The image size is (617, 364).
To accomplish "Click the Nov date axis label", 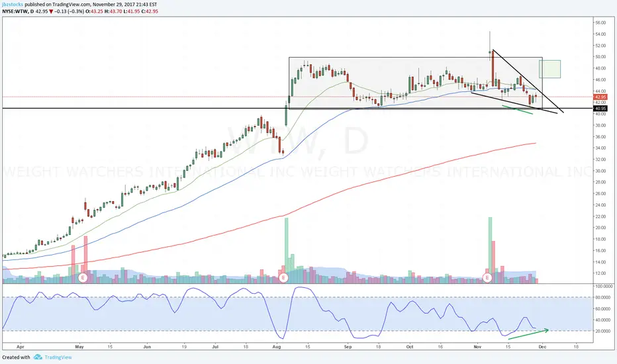I will [x=477, y=347].
